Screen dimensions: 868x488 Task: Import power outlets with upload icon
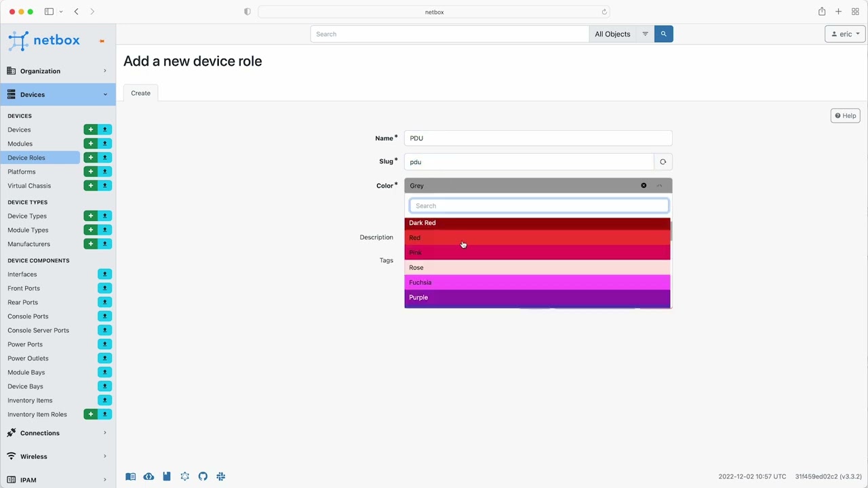click(x=104, y=358)
